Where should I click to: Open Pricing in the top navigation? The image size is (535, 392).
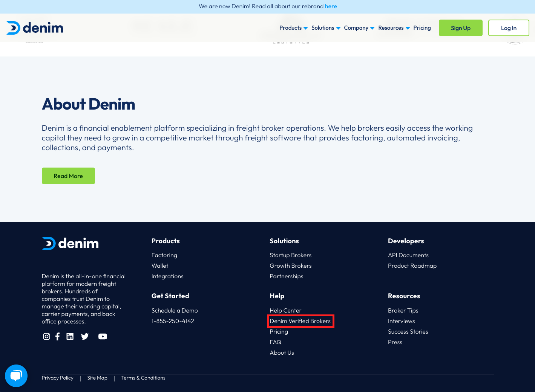click(x=422, y=28)
